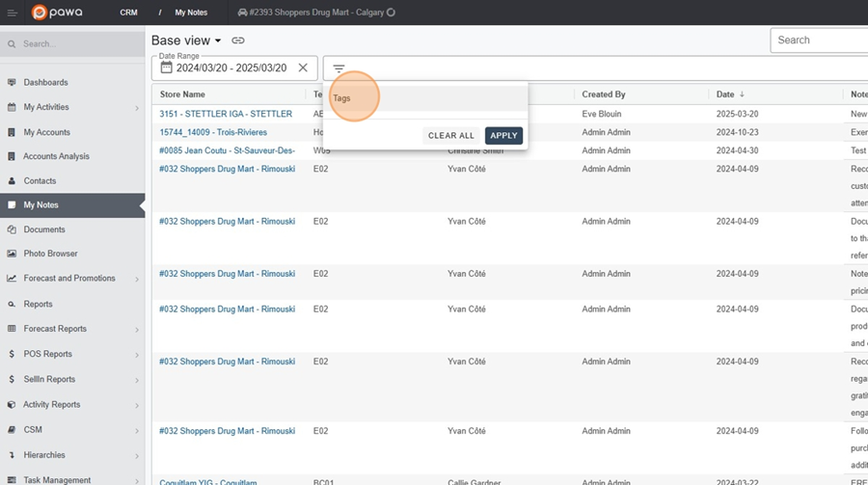The image size is (868, 485).
Task: Expand the My Activities submenu
Action: pos(137,108)
